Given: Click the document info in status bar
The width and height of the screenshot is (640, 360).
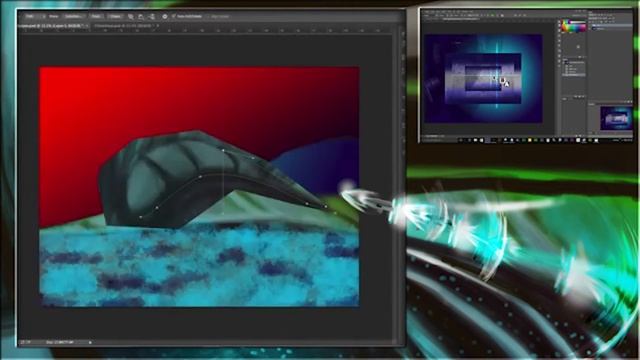Looking at the screenshot, I should click(60, 342).
